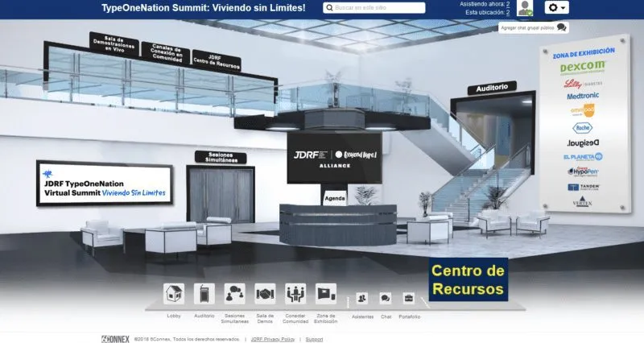This screenshot has height=343, width=644.
Task: Follow the JDRF Privacy Policy link
Action: 273,339
